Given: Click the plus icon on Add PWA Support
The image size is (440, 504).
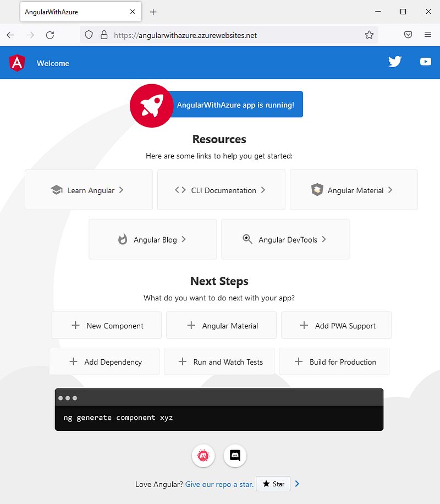Looking at the screenshot, I should tap(304, 325).
